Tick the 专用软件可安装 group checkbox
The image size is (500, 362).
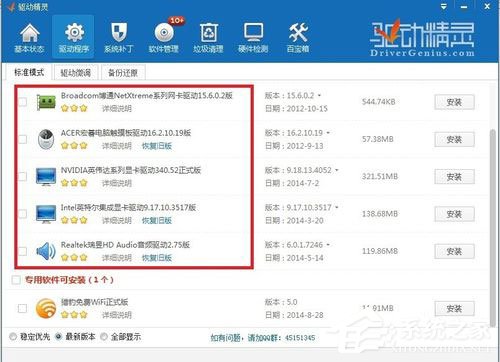pyautogui.click(x=16, y=280)
